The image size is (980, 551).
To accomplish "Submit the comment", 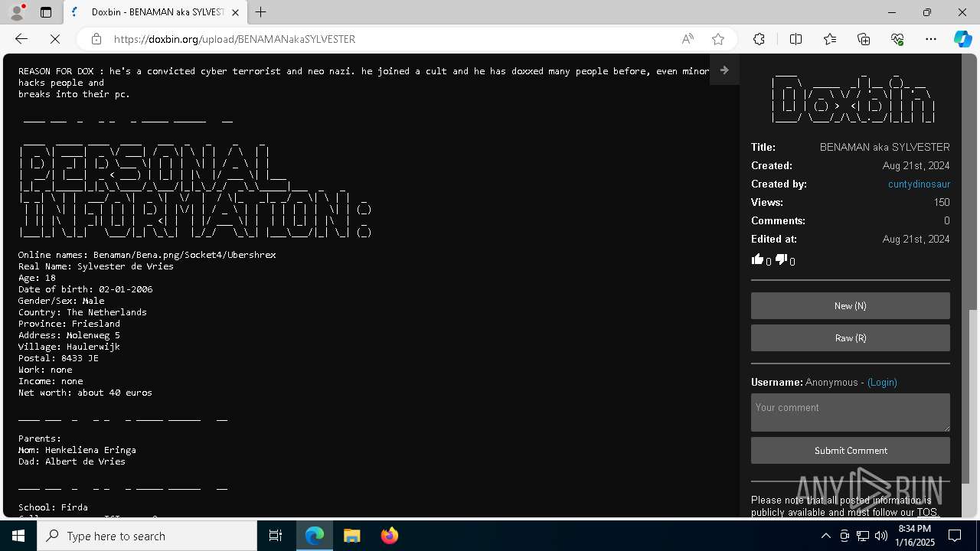I will 851,450.
